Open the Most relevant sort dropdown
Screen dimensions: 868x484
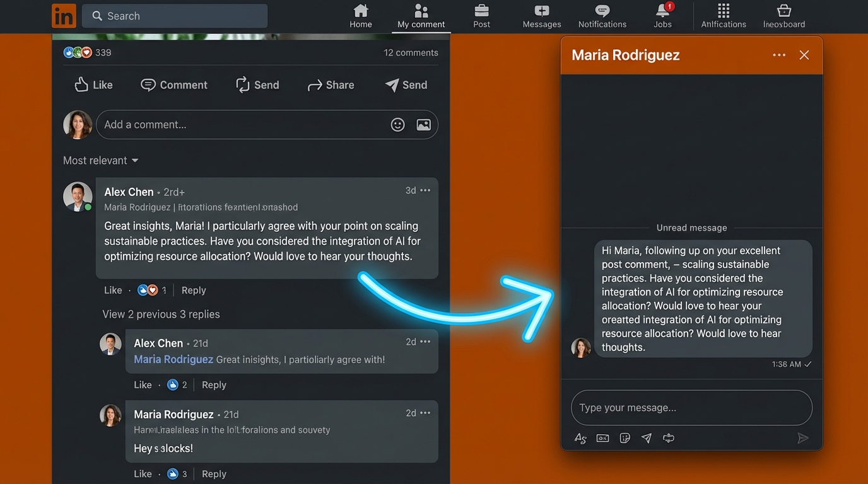pyautogui.click(x=100, y=160)
